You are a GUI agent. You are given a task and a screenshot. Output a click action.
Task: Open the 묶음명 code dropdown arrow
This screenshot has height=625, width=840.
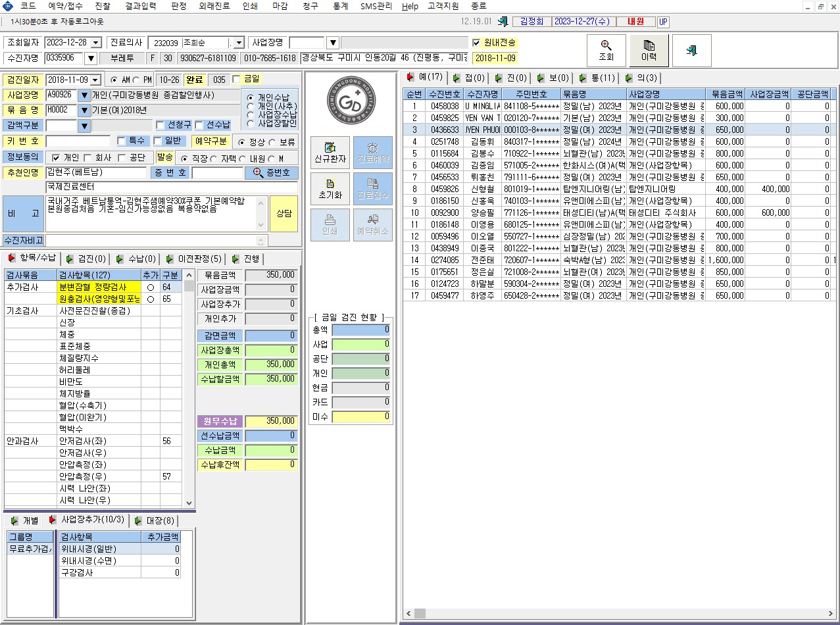click(84, 110)
